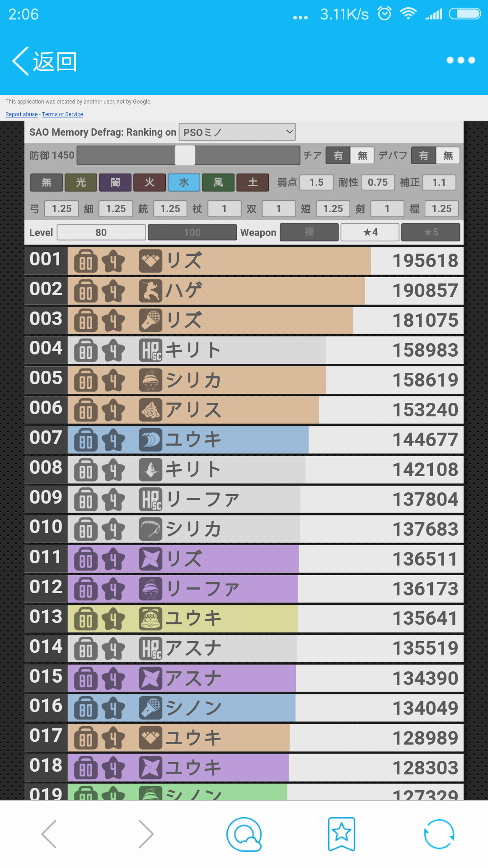
Task: Click the cupcake icon in rank 005 シリカ
Action: 150,380
